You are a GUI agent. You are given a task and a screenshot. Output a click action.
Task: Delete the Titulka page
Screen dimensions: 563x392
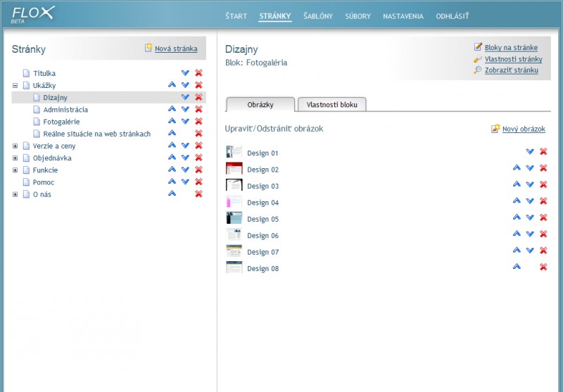pyautogui.click(x=198, y=73)
